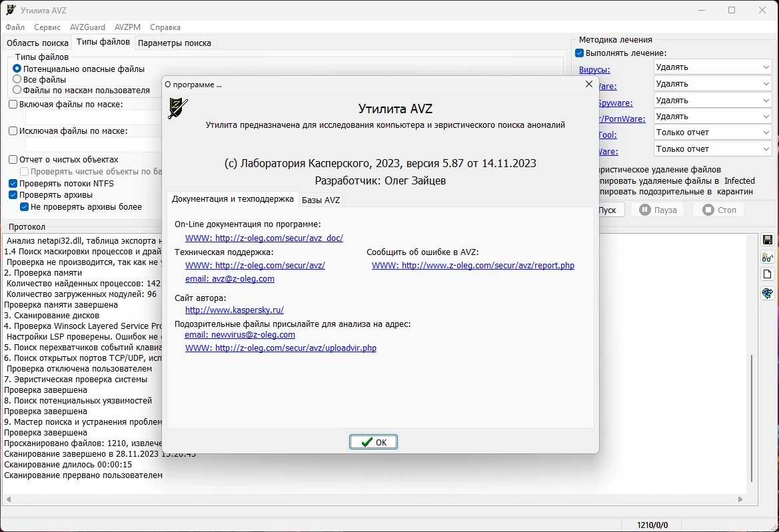Clear protocol using the blank page icon

[767, 274]
